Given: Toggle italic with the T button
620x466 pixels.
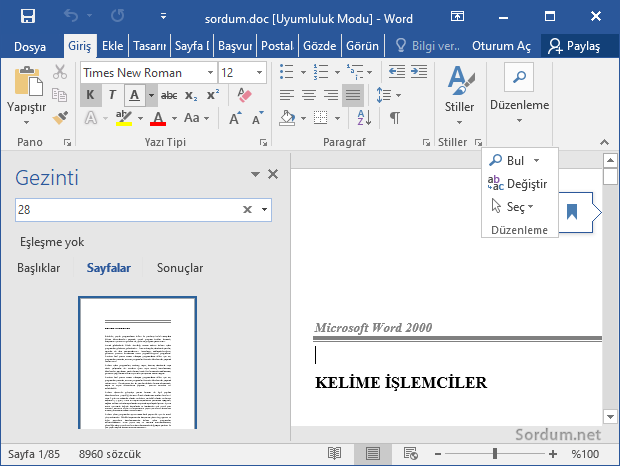Looking at the screenshot, I should (112, 95).
